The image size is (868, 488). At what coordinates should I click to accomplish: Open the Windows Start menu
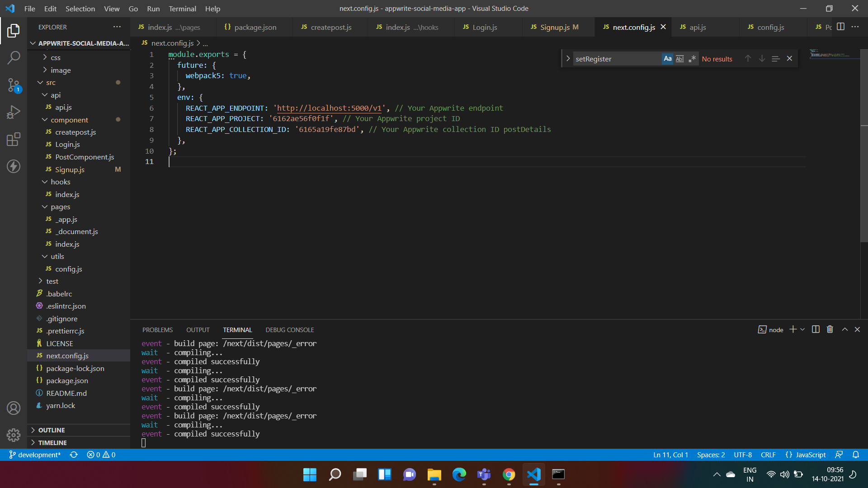click(310, 474)
